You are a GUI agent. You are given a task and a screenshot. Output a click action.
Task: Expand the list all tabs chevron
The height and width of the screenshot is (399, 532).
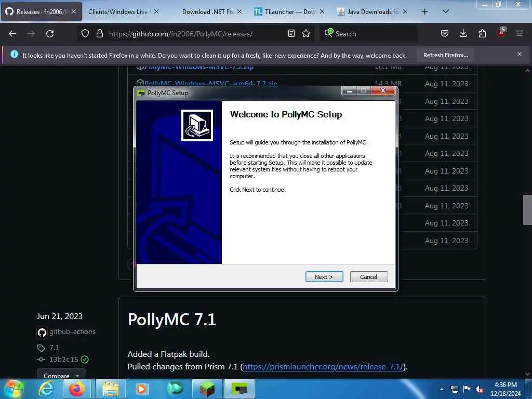[446, 11]
